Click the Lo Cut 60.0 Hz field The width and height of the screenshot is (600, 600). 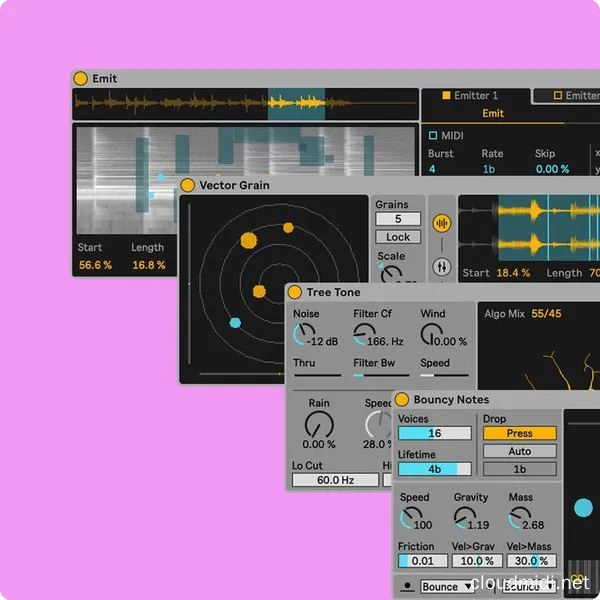coord(335,480)
